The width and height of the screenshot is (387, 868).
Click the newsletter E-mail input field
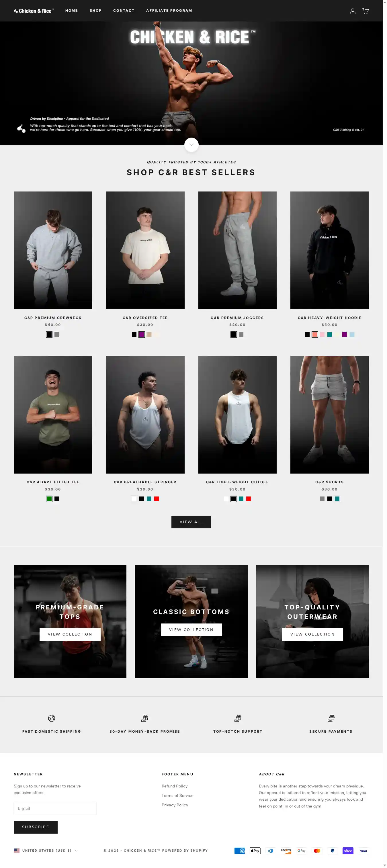coord(55,809)
